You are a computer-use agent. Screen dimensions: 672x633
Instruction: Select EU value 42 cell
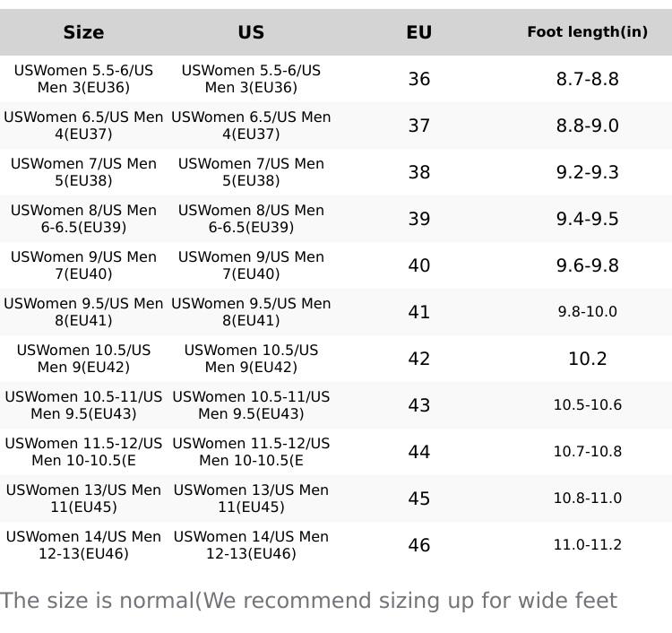(x=418, y=359)
